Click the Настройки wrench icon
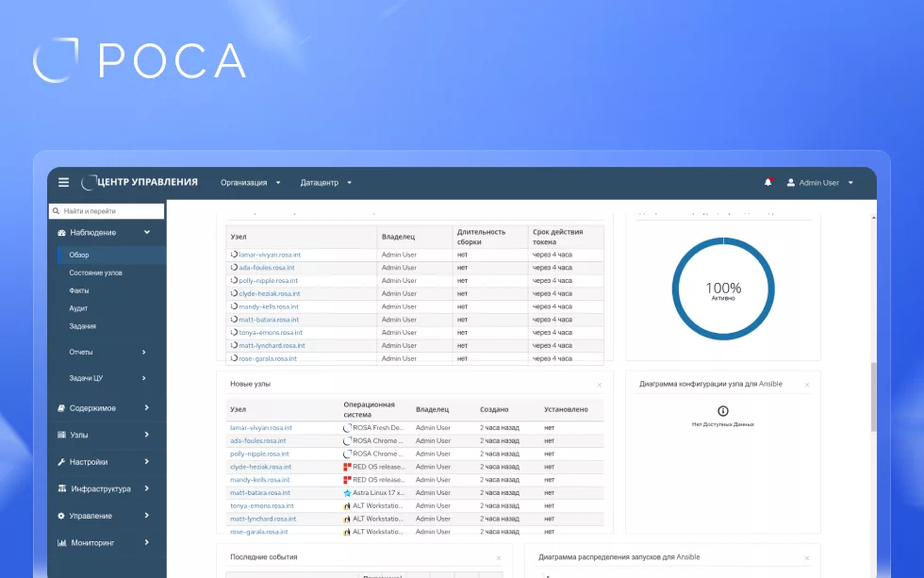The image size is (924, 578). click(61, 462)
